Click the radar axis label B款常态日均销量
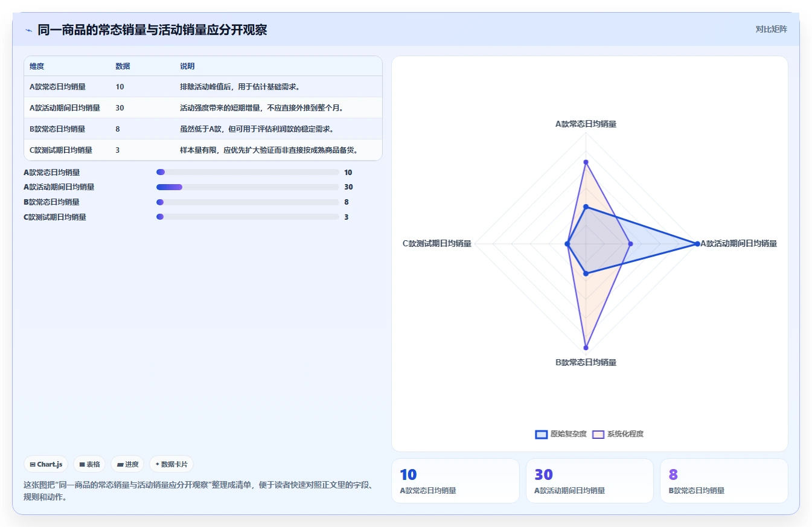The width and height of the screenshot is (812, 527). (x=586, y=362)
